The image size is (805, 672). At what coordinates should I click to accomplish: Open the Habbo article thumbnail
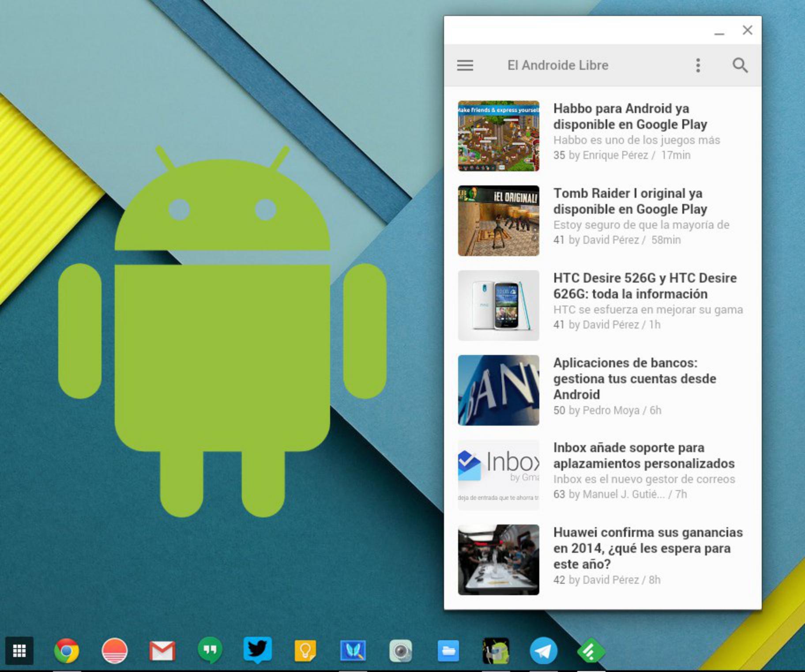pyautogui.click(x=498, y=136)
